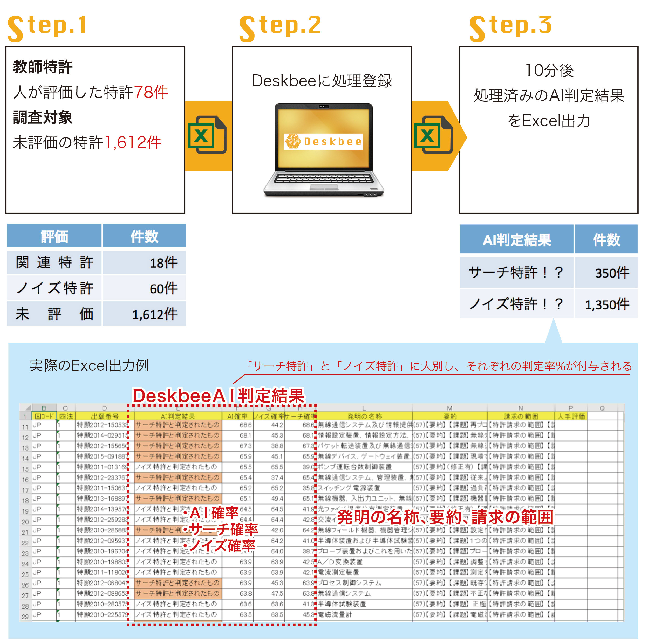Select column header L in the spreadsheet
Viewport: 648px width, 644px height.
364,408
